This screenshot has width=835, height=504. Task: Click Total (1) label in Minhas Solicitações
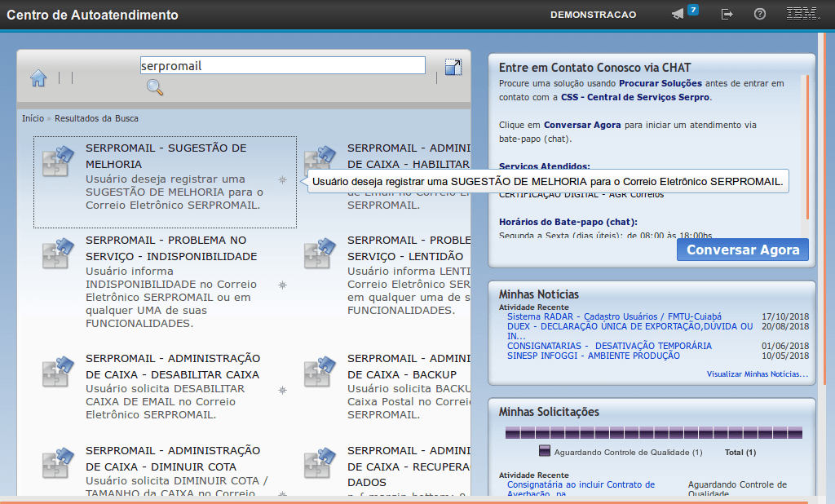point(740,453)
